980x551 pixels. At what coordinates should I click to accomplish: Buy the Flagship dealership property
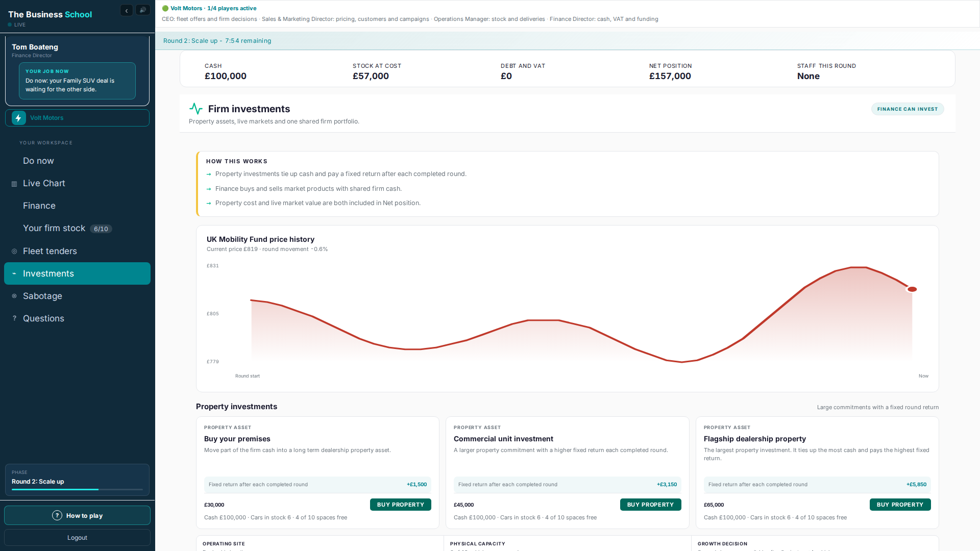pos(900,505)
